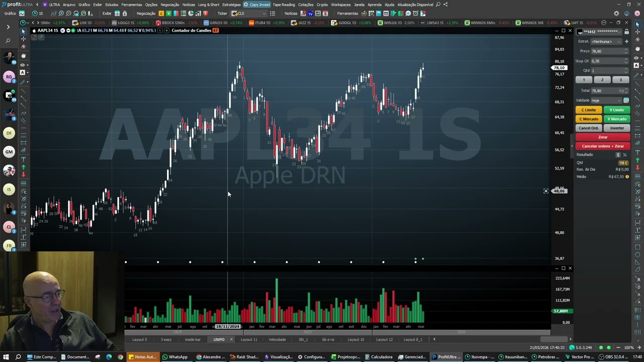Click the C Mercado button

[x=589, y=119]
